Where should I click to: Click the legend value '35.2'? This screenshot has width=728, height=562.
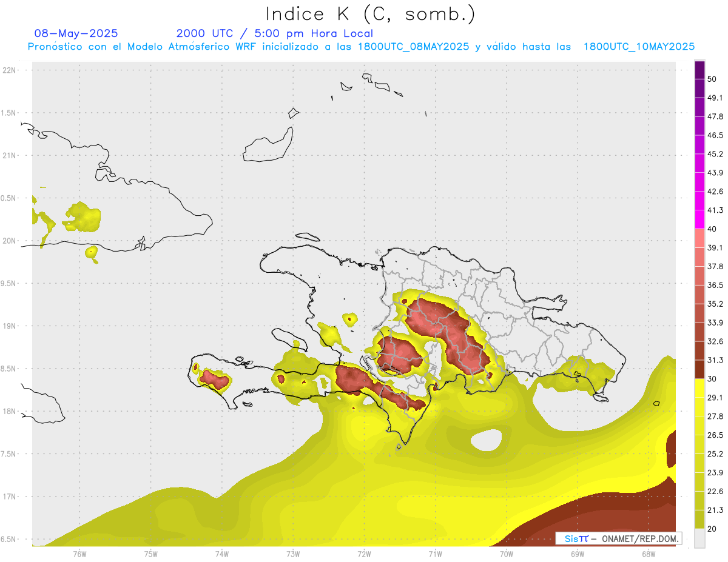(x=715, y=304)
